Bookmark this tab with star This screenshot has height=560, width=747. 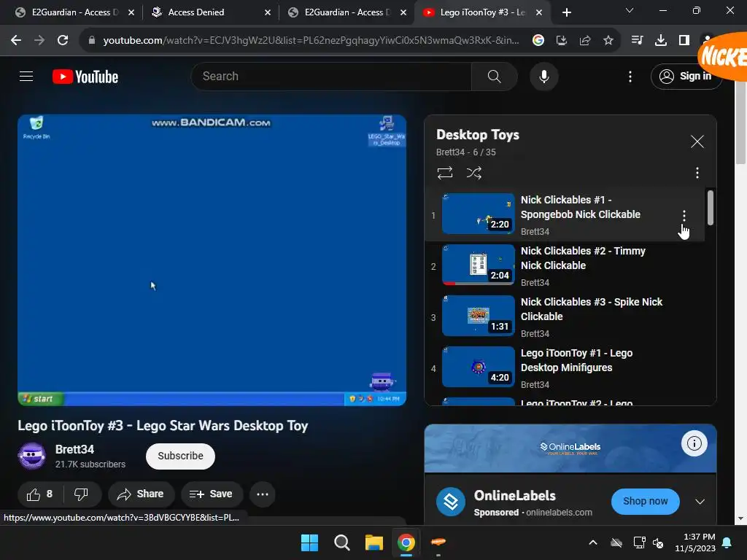pyautogui.click(x=608, y=41)
